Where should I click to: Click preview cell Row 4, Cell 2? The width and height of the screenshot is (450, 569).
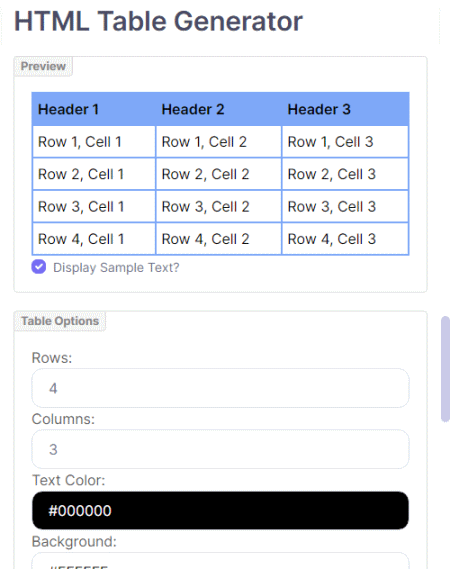(218, 239)
